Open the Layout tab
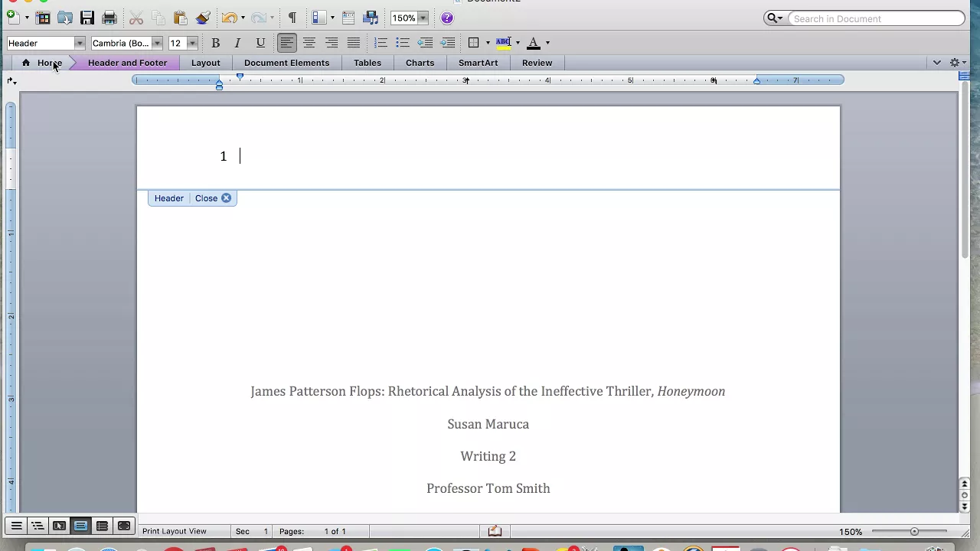The width and height of the screenshot is (980, 551). coord(205,63)
